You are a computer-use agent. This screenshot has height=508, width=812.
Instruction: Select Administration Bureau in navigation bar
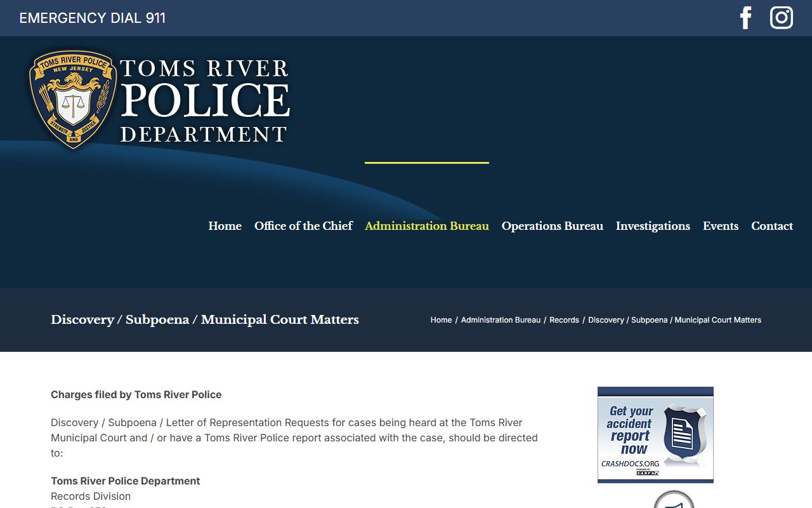[427, 226]
